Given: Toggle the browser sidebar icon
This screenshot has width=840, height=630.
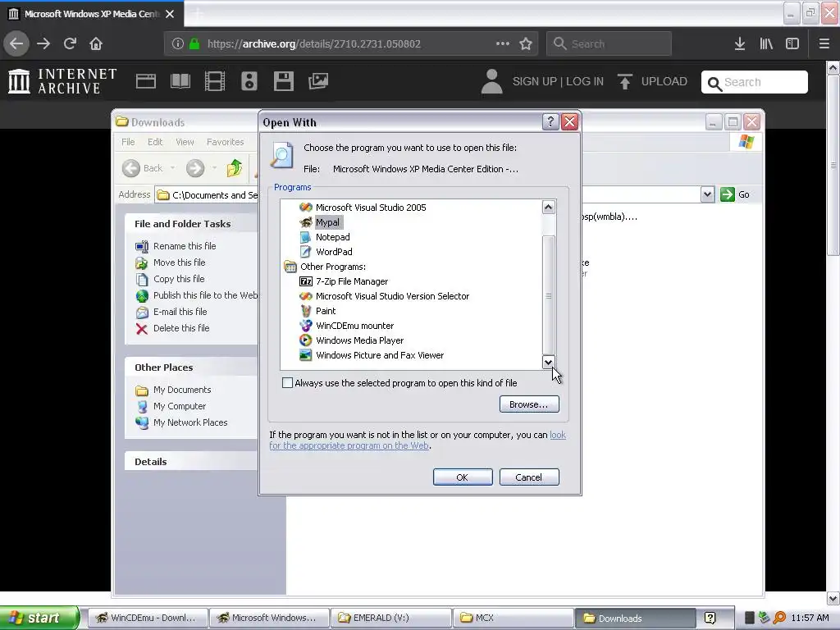Looking at the screenshot, I should (x=792, y=44).
